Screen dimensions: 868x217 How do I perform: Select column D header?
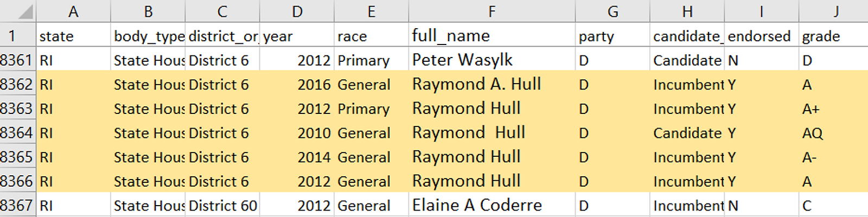[x=297, y=11]
